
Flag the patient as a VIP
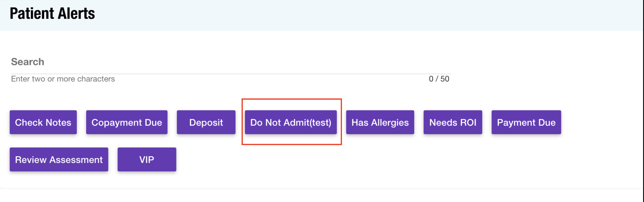pos(146,159)
